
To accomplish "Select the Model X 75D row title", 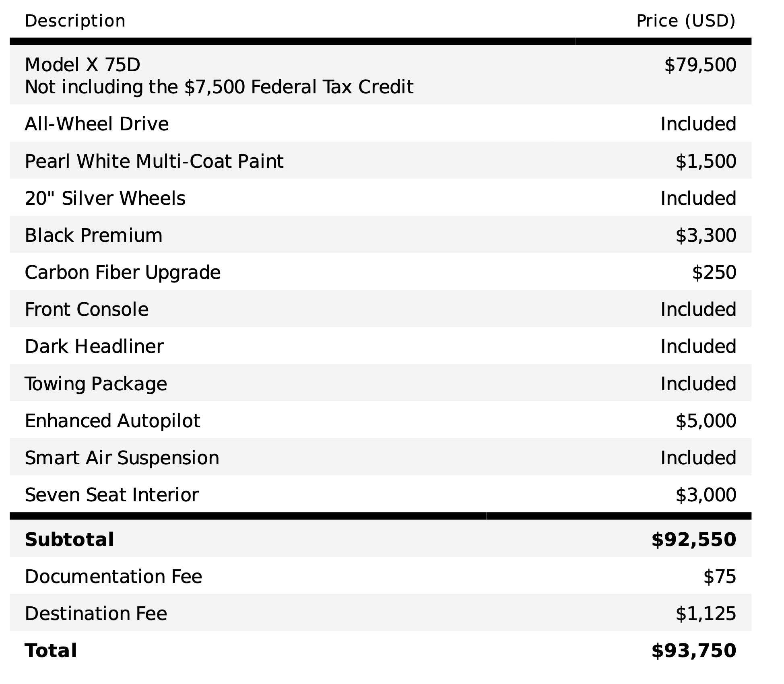I will click(x=83, y=65).
